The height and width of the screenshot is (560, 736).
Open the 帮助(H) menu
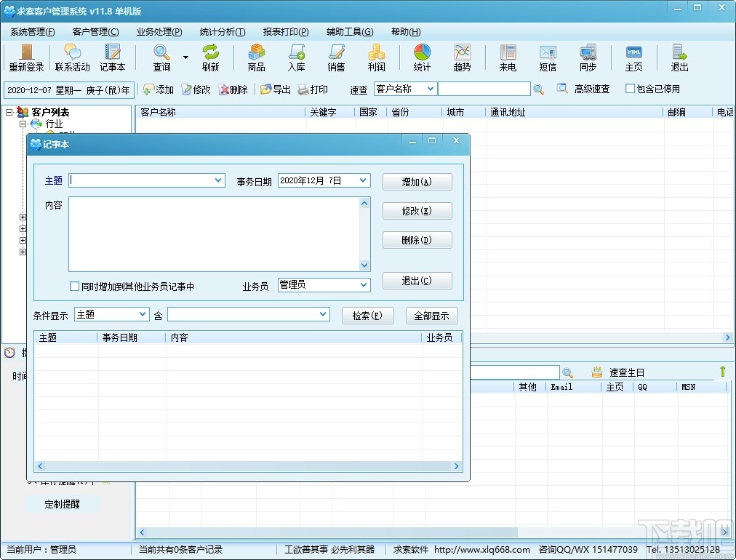[x=406, y=32]
